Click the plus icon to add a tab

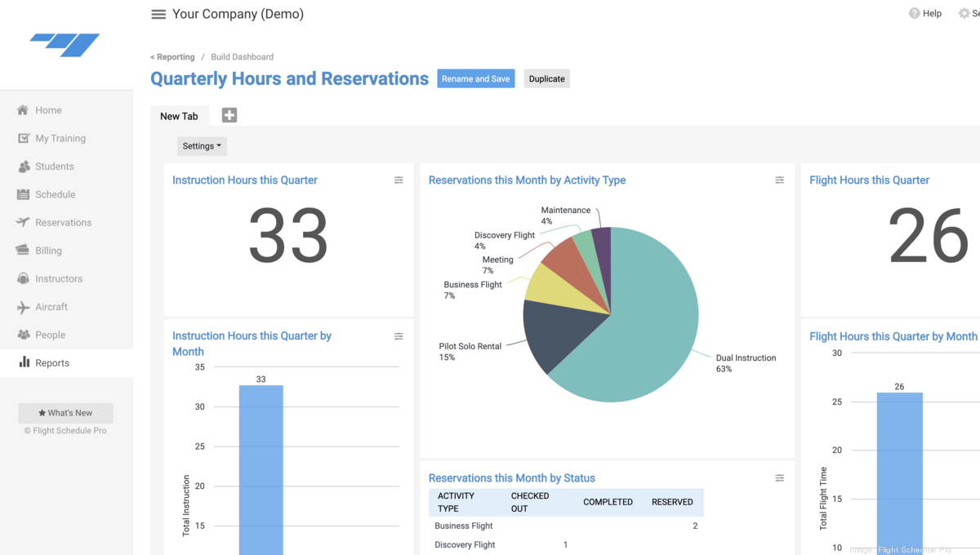point(229,115)
